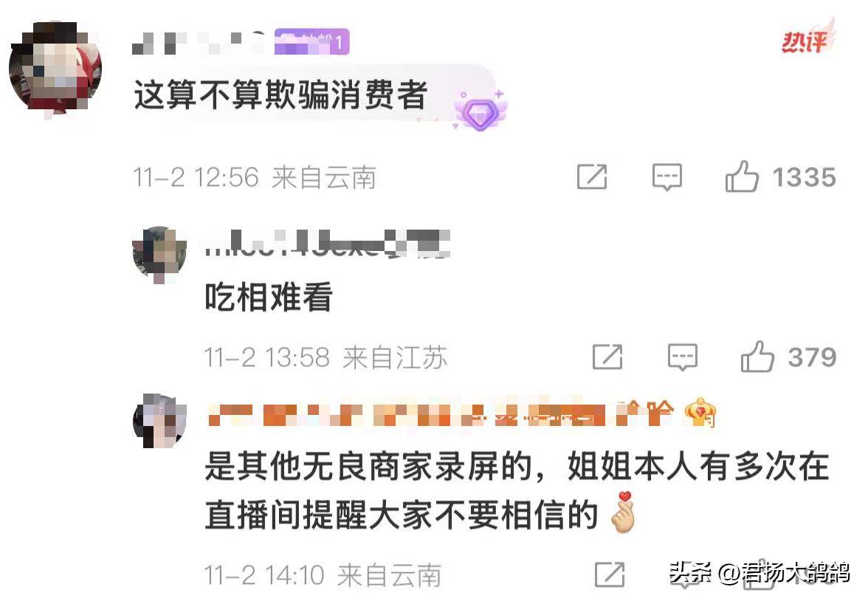Share the 吃相难看 reply from 江苏

(607, 357)
